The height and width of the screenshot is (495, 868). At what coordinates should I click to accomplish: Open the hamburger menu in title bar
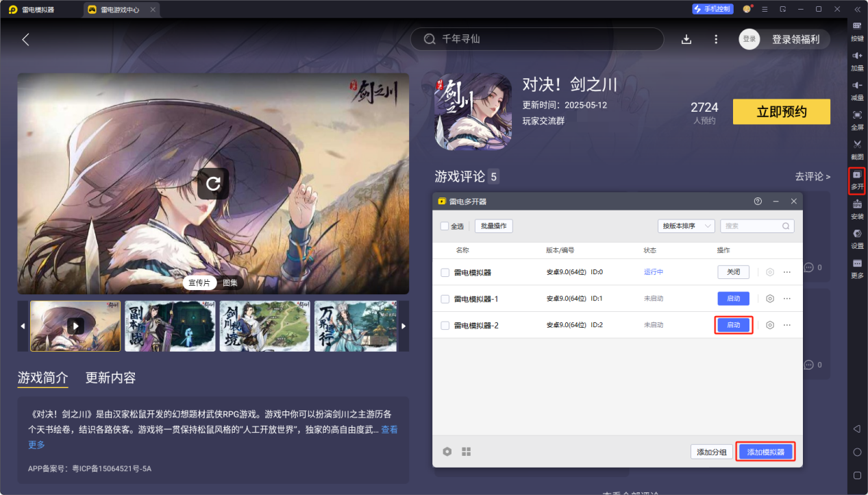pyautogui.click(x=765, y=9)
